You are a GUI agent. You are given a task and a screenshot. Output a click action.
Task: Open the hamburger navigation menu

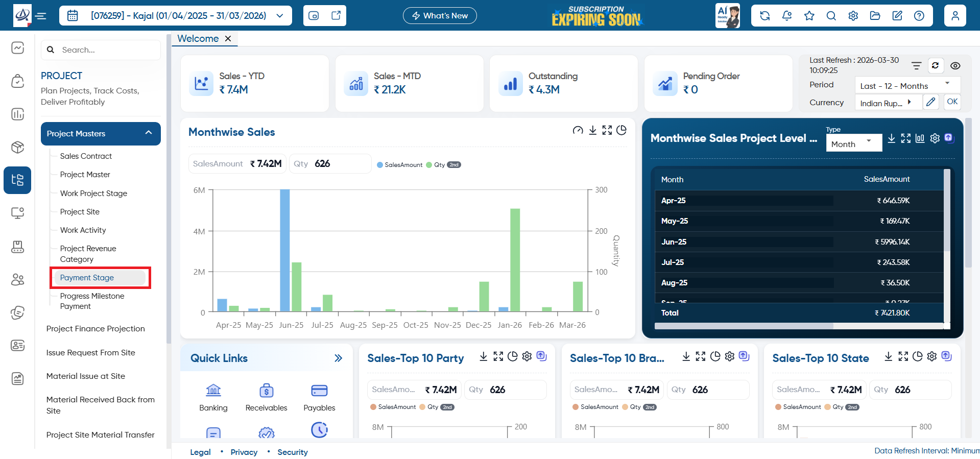41,16
